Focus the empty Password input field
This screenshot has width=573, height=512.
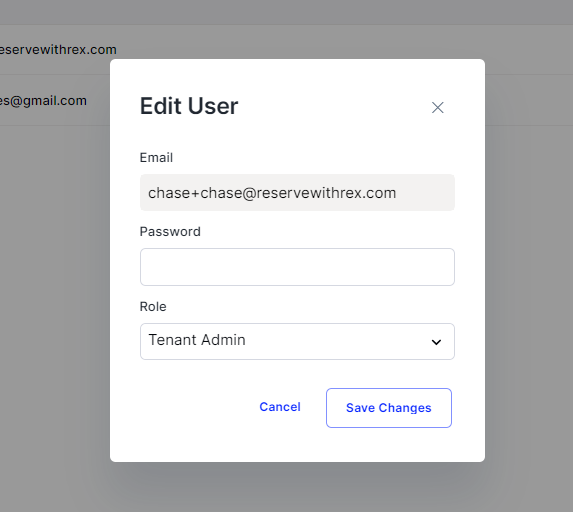[x=297, y=267]
